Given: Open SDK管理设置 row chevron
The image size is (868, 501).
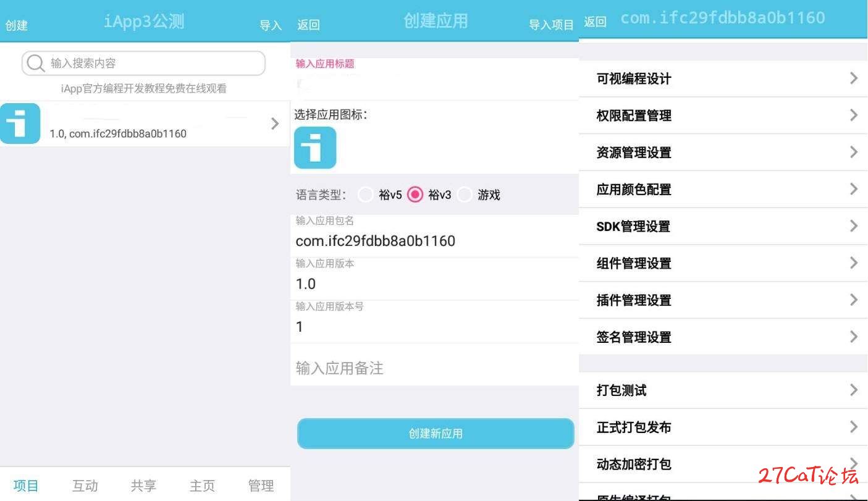Looking at the screenshot, I should click(x=854, y=226).
